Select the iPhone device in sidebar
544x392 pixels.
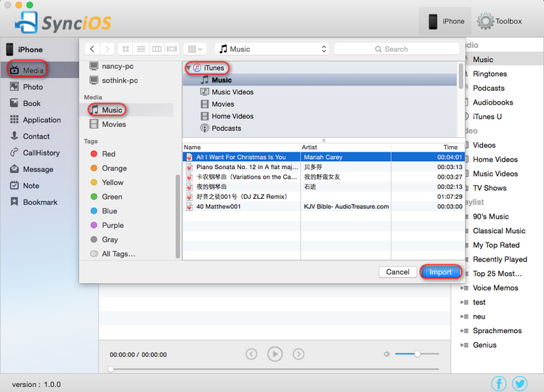click(x=24, y=49)
